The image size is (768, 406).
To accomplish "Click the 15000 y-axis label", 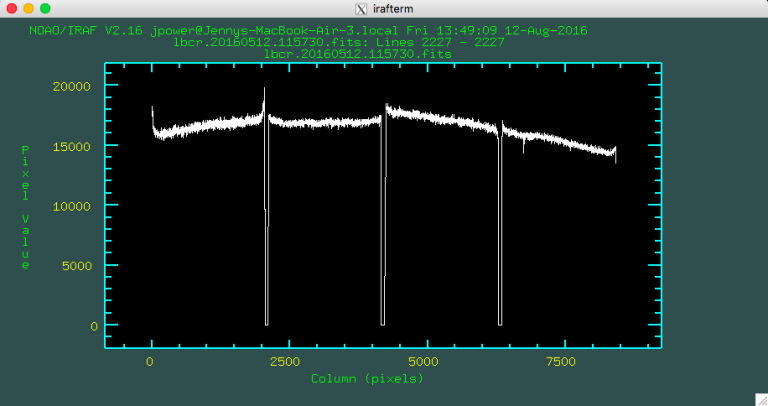I will tap(72, 147).
